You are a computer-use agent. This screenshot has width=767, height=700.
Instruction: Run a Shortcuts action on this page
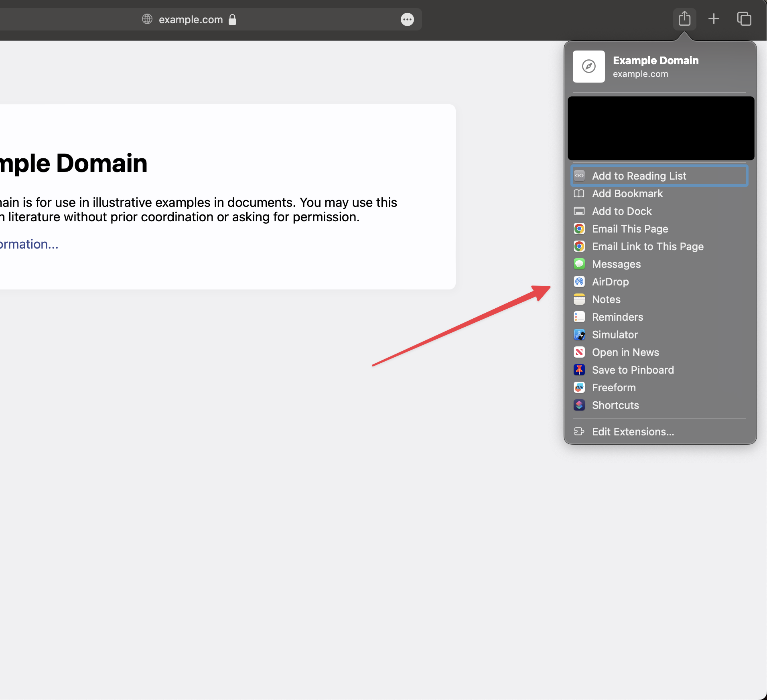[615, 405]
